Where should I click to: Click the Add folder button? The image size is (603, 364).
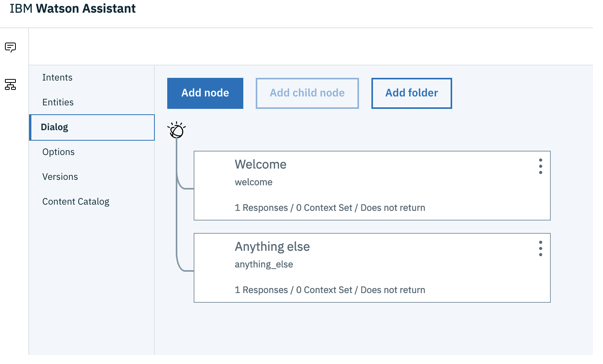(411, 93)
